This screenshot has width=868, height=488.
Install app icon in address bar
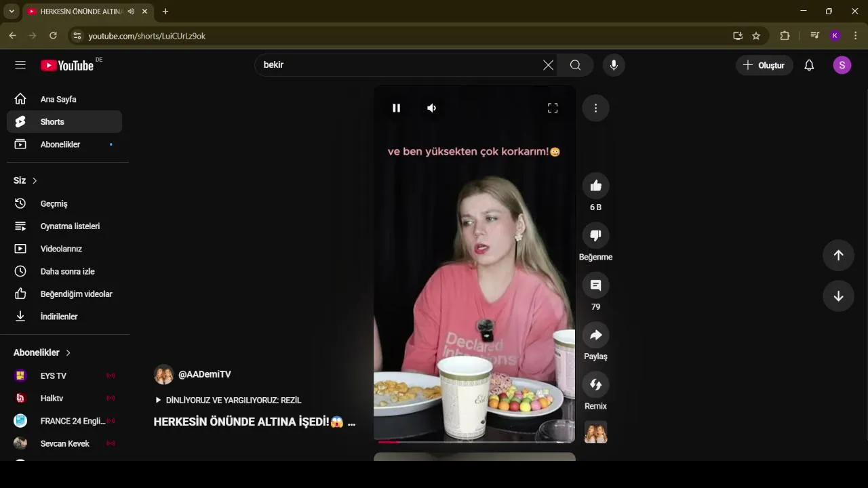click(x=738, y=36)
